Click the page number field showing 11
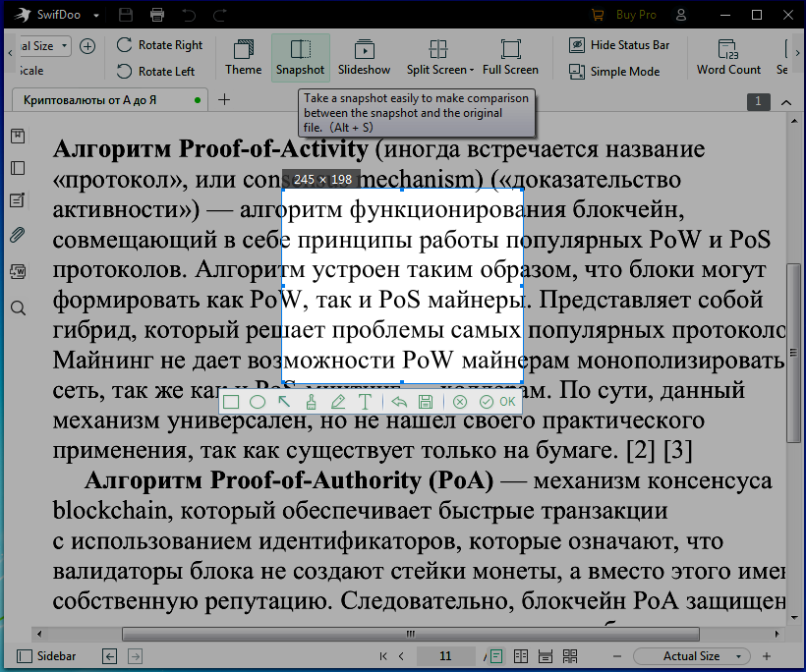The height and width of the screenshot is (672, 806). pyautogui.click(x=445, y=656)
